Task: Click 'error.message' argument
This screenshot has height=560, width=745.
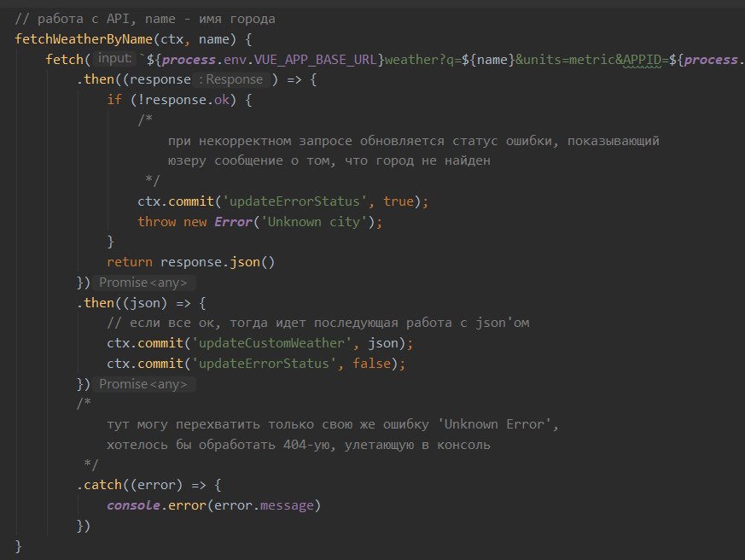Action: coord(264,505)
